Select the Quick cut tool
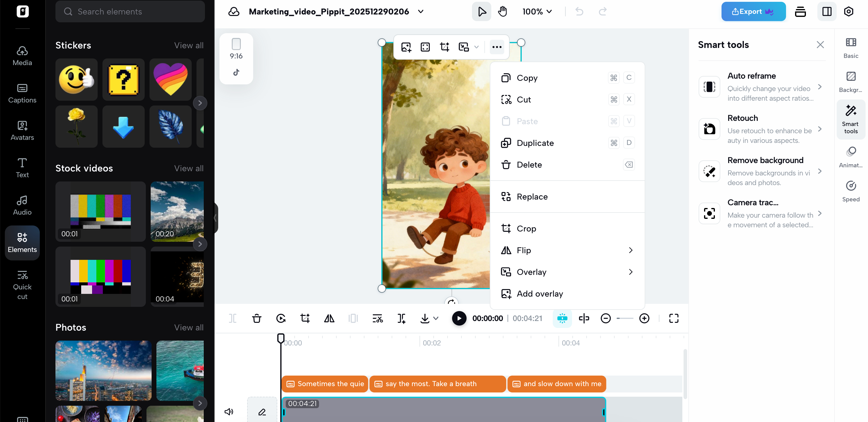 (x=22, y=285)
